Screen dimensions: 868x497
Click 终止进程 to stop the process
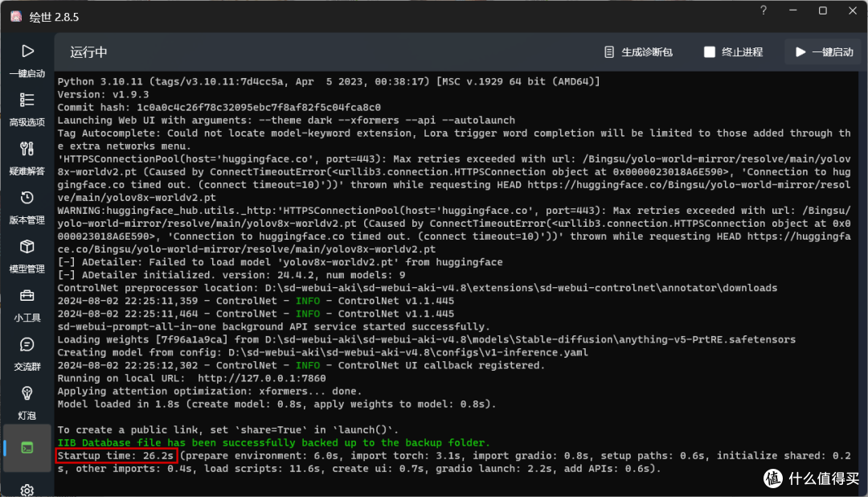pyautogui.click(x=734, y=52)
